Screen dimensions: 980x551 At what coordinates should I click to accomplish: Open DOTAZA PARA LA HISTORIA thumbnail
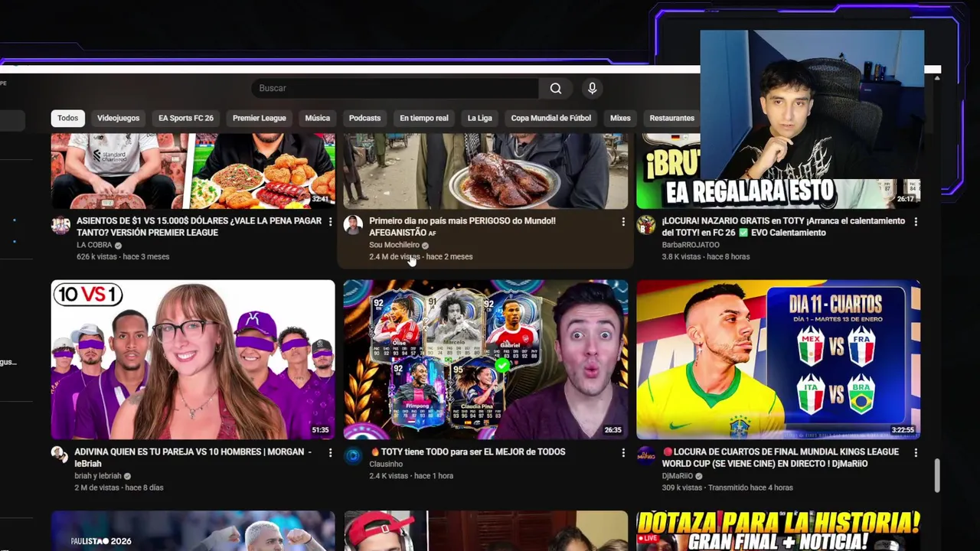tap(778, 531)
